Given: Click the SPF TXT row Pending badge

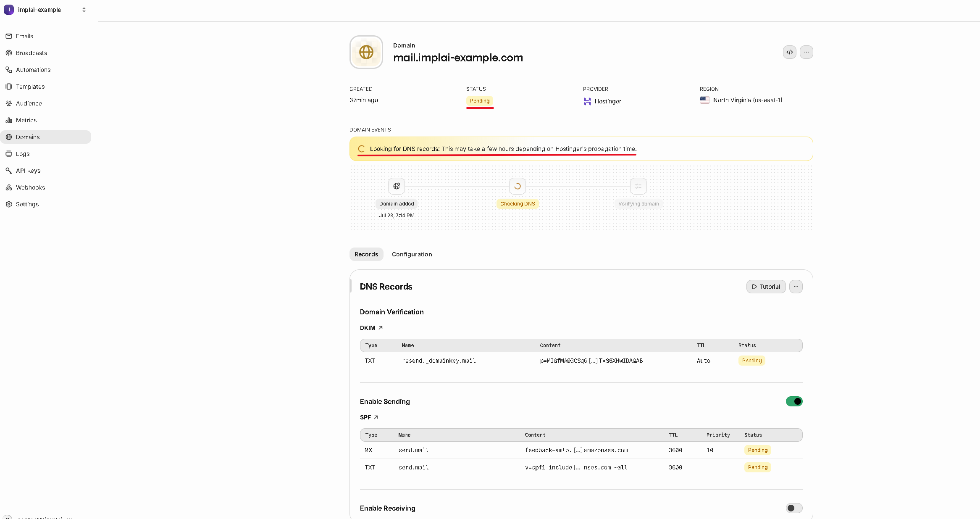Looking at the screenshot, I should 758,467.
